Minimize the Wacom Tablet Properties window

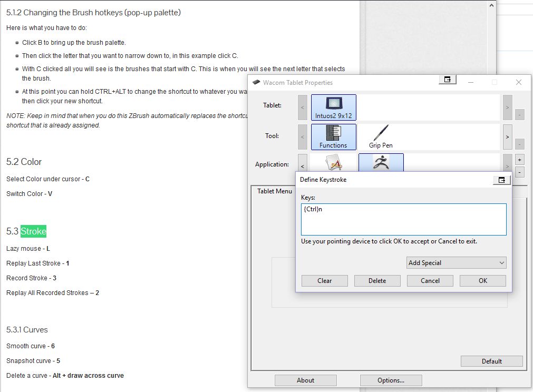470,82
